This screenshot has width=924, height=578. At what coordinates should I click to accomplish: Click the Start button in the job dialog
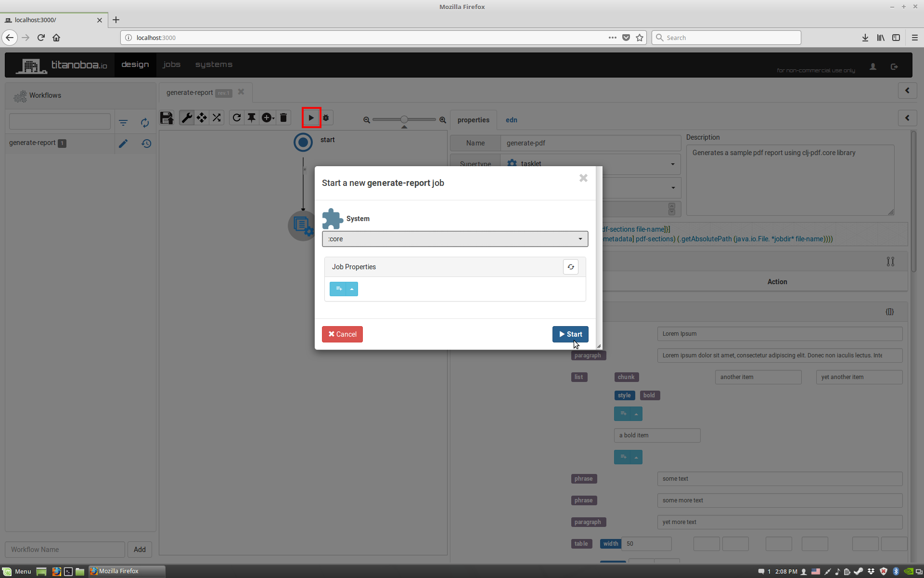pos(570,334)
